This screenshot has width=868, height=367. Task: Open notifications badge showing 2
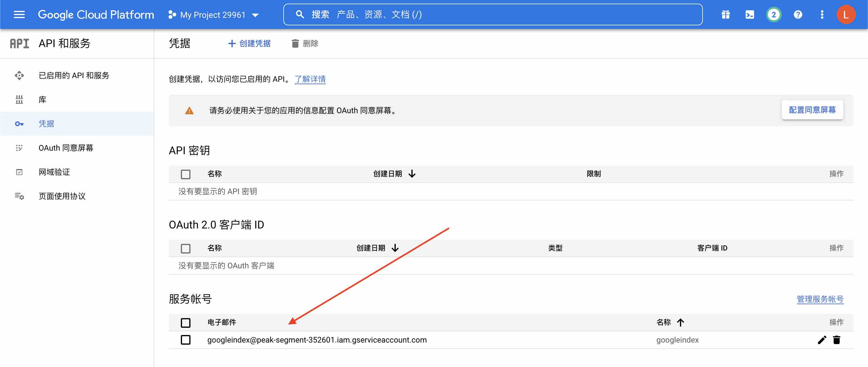pyautogui.click(x=773, y=14)
